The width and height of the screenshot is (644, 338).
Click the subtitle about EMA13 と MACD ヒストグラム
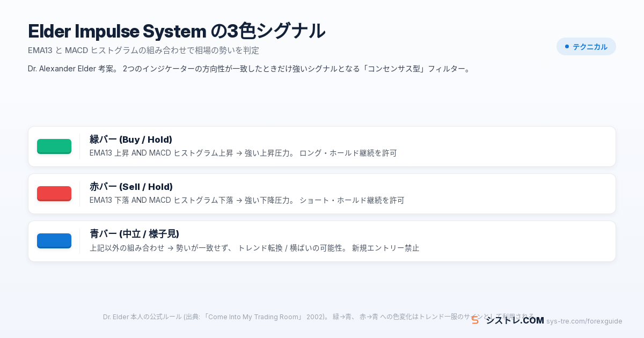point(144,50)
